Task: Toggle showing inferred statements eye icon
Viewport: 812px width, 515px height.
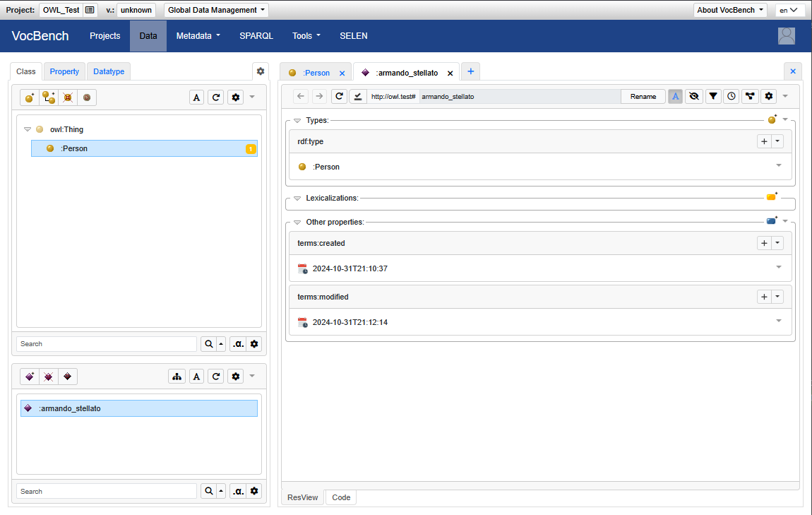Action: click(x=694, y=96)
